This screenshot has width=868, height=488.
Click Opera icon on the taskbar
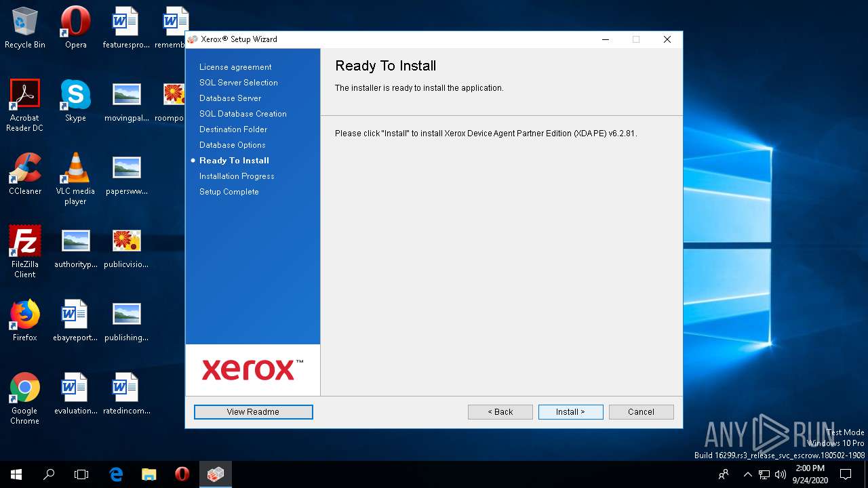point(182,474)
